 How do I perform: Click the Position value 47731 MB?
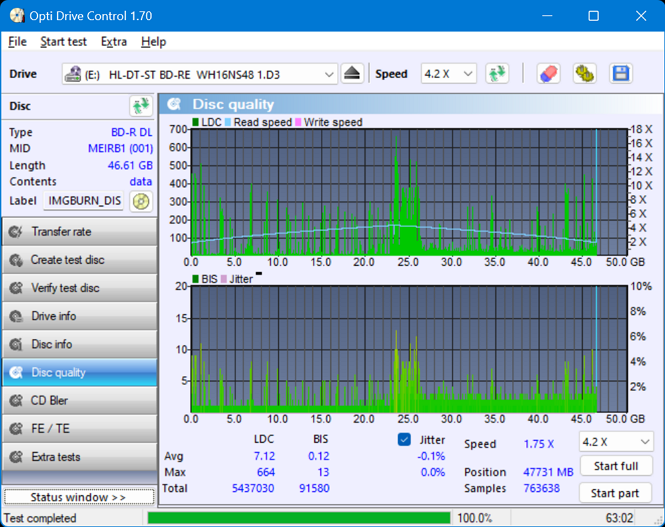coord(548,472)
